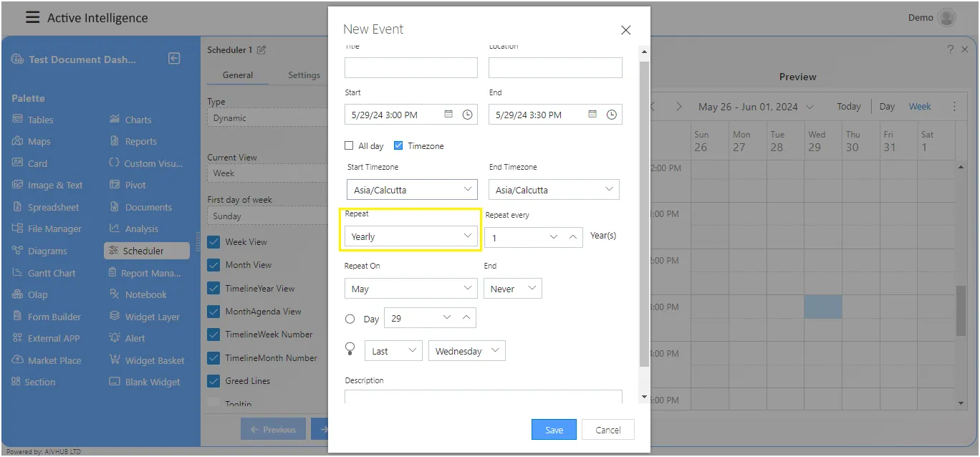Viewport: 980px width, 457px height.
Task: Edit the Scheduler 1 name with the pencil icon
Action: (261, 50)
